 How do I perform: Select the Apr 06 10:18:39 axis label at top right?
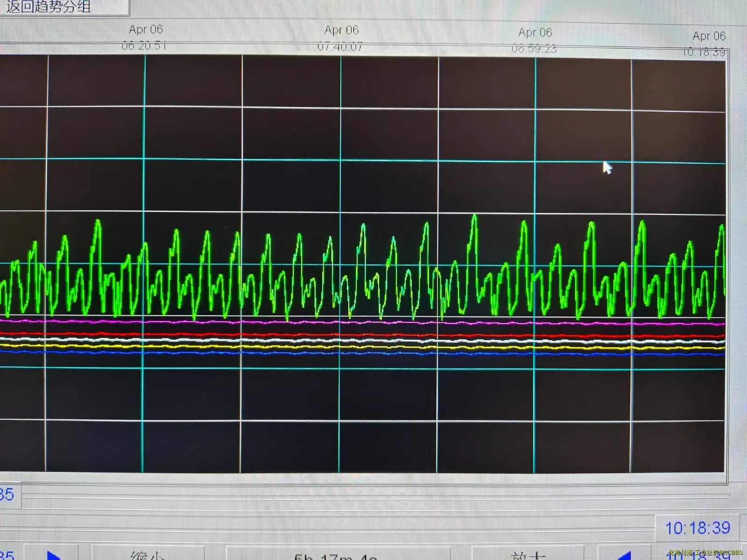click(x=708, y=44)
